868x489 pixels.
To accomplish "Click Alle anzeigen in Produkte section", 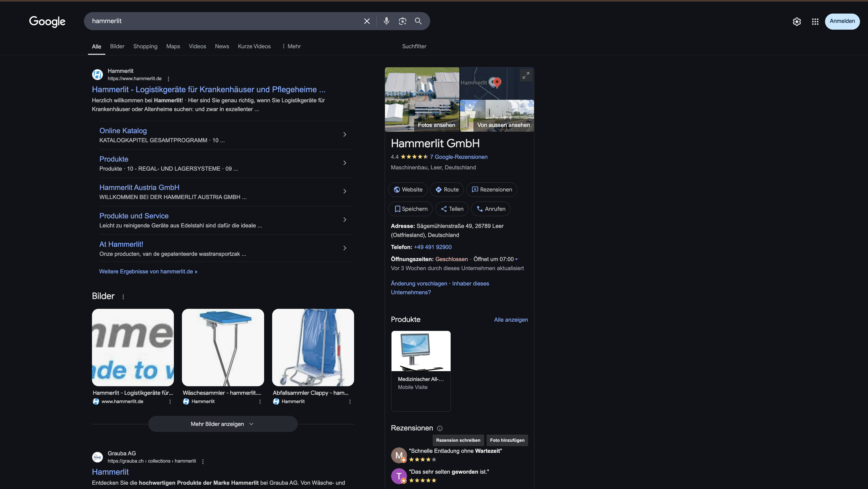I will (511, 320).
